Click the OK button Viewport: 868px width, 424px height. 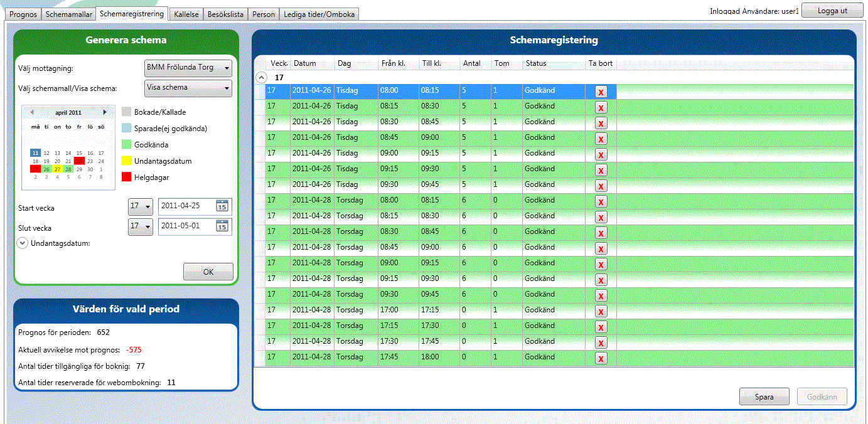208,272
